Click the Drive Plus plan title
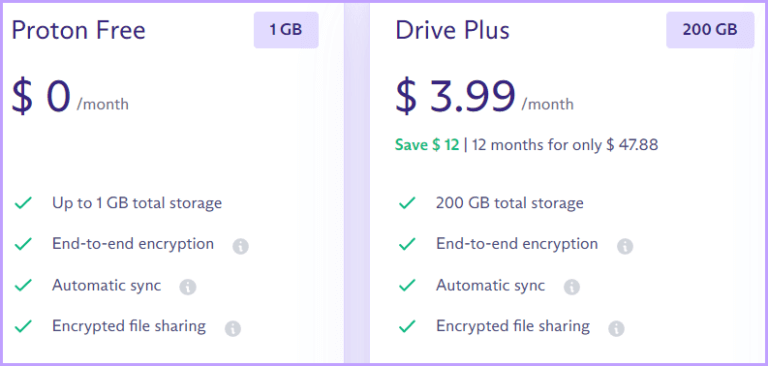This screenshot has width=768, height=366. tap(453, 30)
